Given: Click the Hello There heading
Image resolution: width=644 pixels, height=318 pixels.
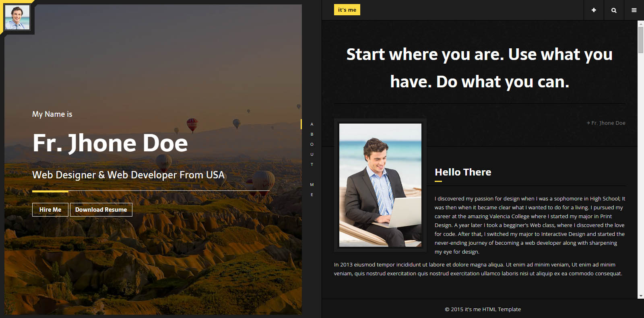Looking at the screenshot, I should coord(463,172).
